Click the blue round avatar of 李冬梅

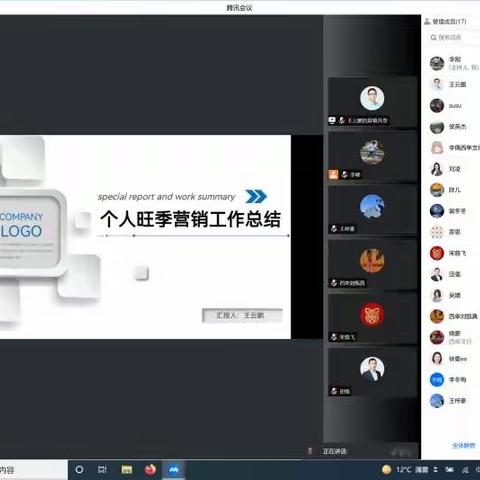tap(437, 380)
